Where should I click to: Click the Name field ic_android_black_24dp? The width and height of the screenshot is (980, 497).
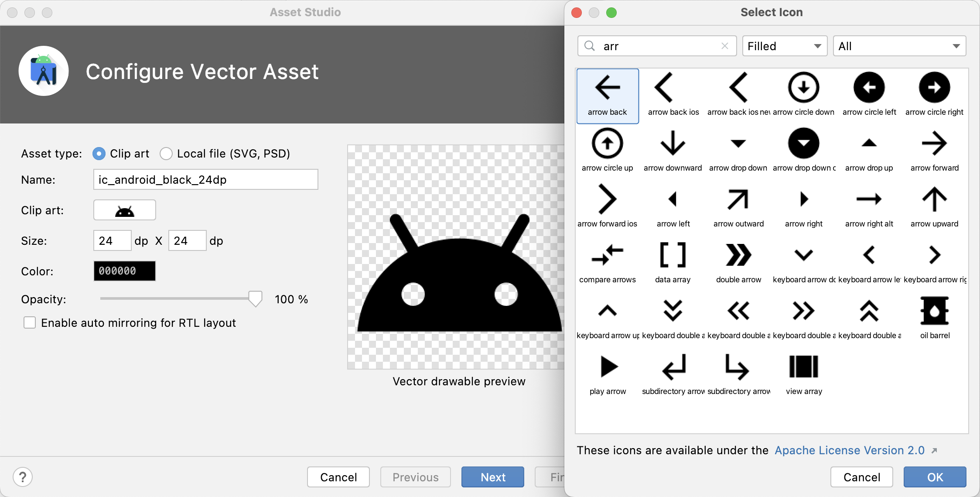coord(206,179)
